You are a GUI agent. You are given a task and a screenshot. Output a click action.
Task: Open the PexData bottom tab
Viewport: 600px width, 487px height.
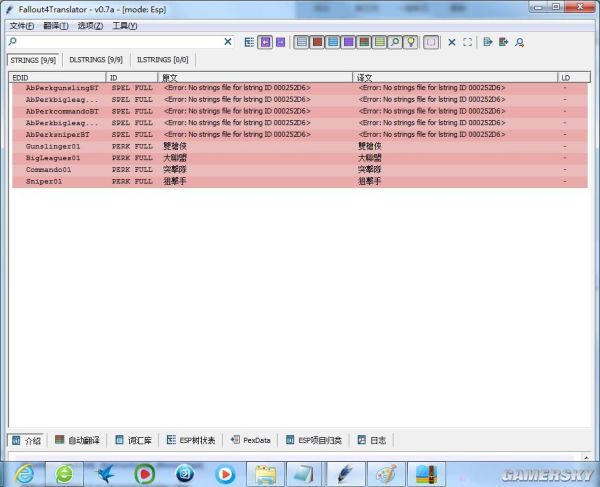[251, 440]
